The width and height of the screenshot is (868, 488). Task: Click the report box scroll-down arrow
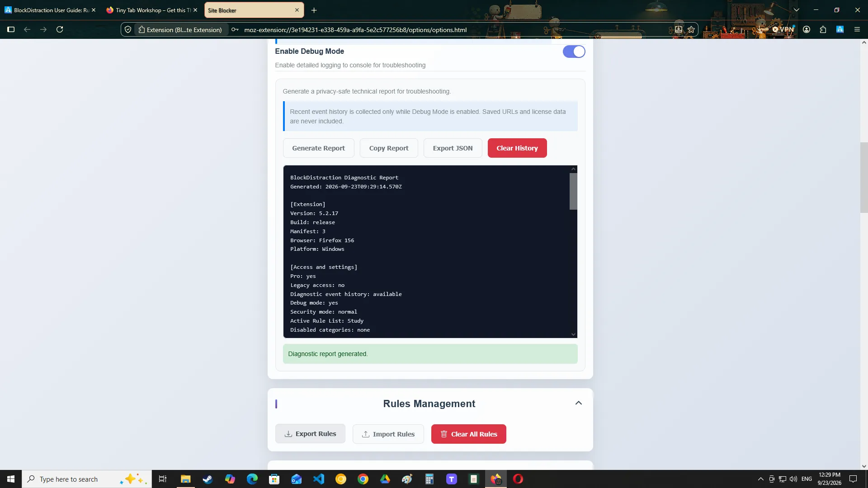coord(573,334)
